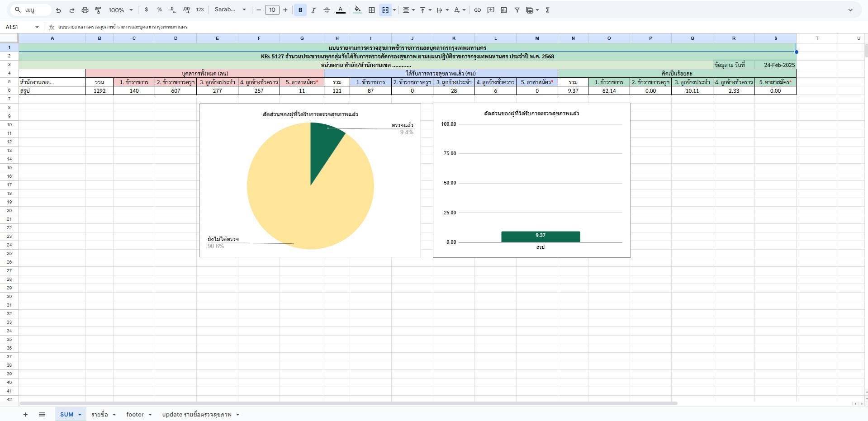Image resolution: width=868 pixels, height=421 pixels.
Task: Increase font size with plus button
Action: (285, 10)
